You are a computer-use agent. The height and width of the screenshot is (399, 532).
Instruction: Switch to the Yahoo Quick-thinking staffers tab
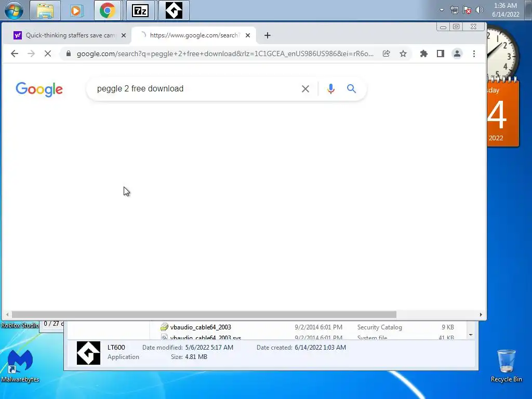click(x=66, y=35)
